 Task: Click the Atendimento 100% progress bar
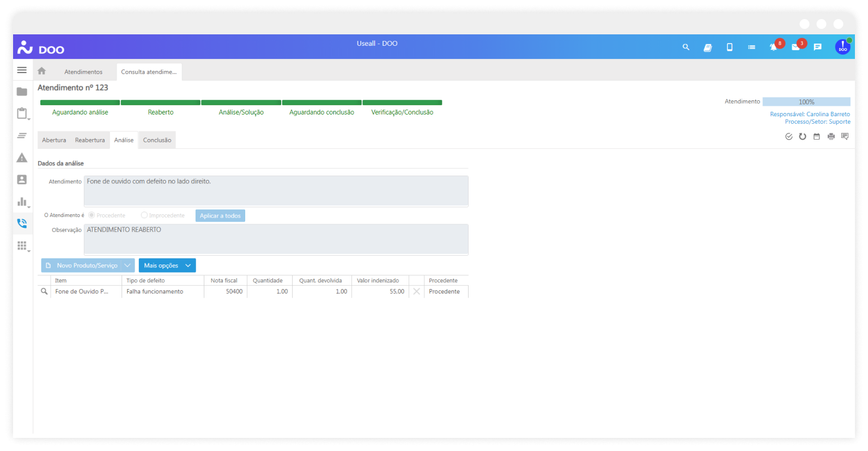pyautogui.click(x=806, y=102)
